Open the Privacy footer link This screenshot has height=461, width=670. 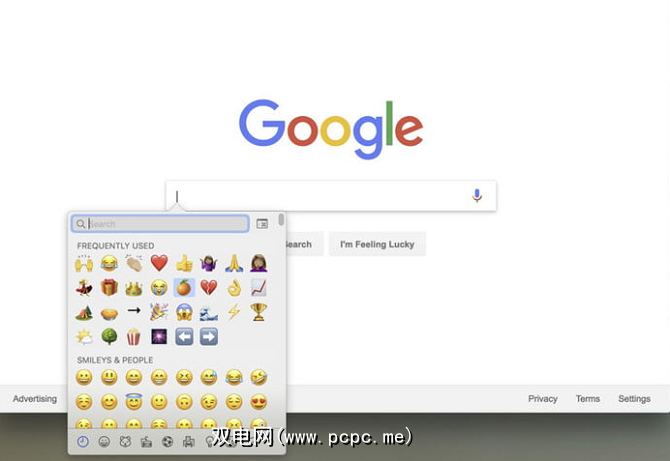pos(543,399)
